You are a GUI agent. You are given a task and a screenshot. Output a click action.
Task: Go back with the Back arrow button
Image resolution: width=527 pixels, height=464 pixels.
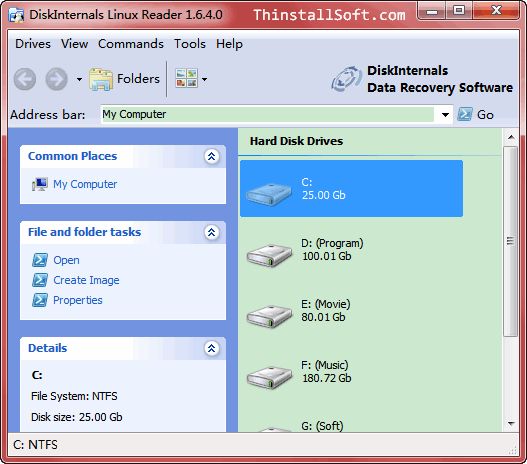(x=25, y=79)
